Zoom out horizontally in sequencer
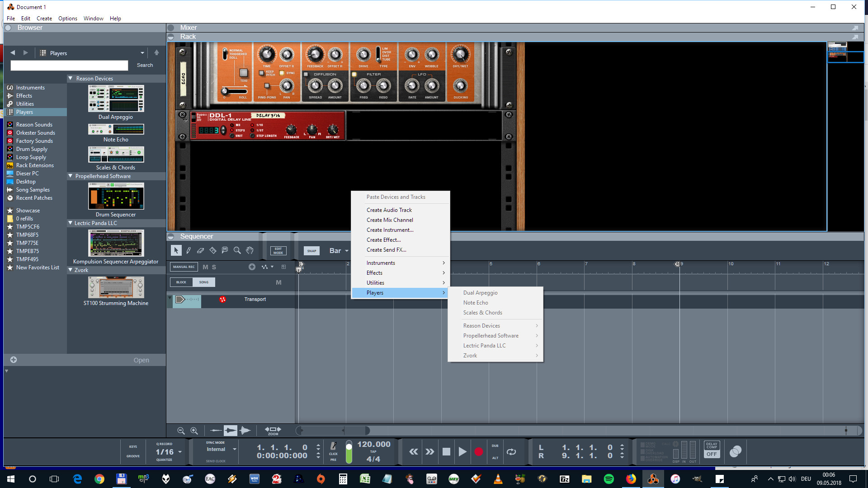 click(x=181, y=431)
